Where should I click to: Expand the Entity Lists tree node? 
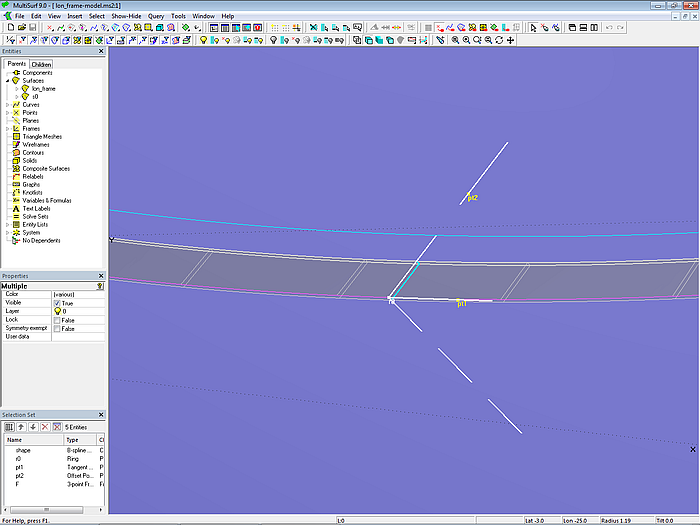pyautogui.click(x=8, y=224)
